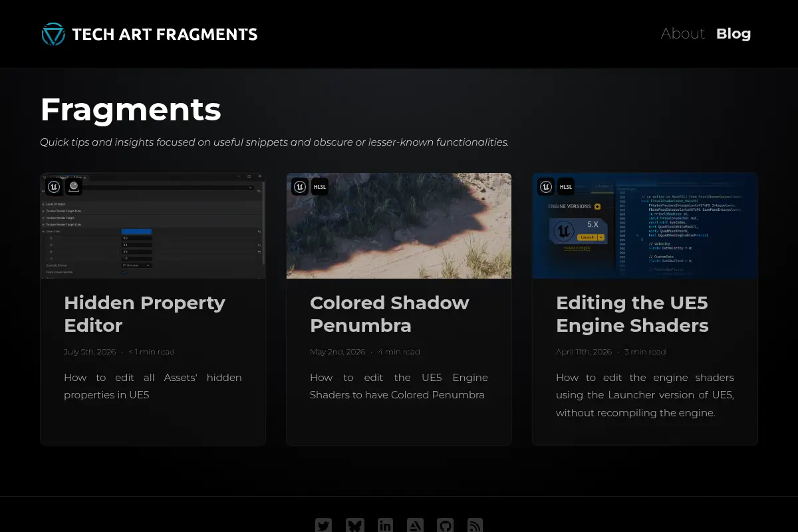Click Unreal Engine badge on Hidden Property Editor card
The height and width of the screenshot is (532, 798).
[x=54, y=187]
